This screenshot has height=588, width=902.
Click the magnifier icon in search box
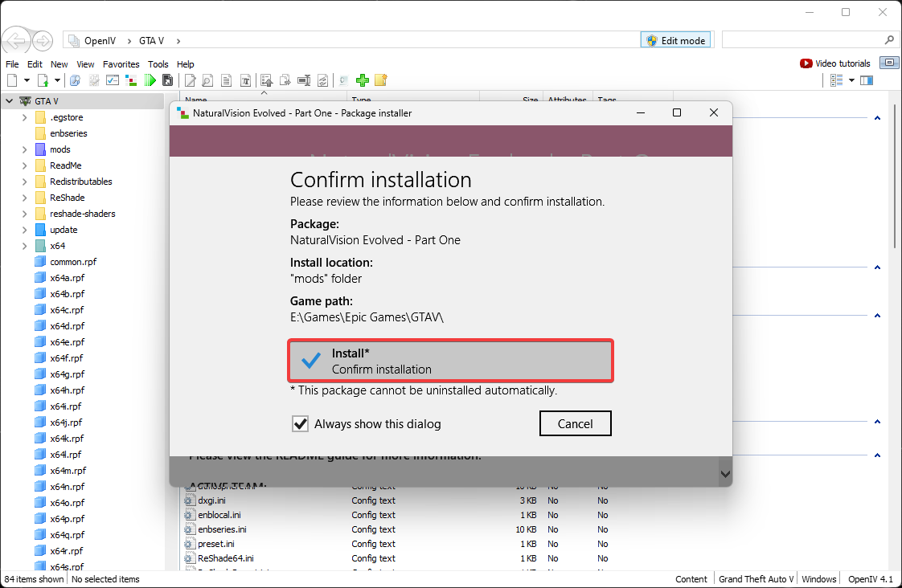(888, 40)
